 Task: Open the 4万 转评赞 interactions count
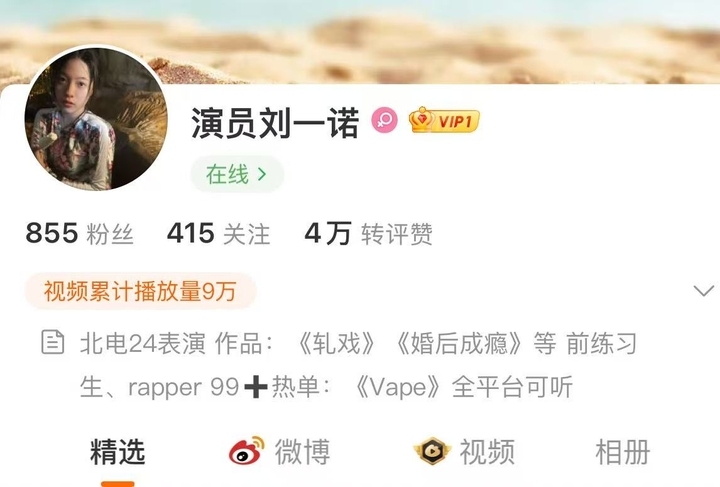click(368, 234)
